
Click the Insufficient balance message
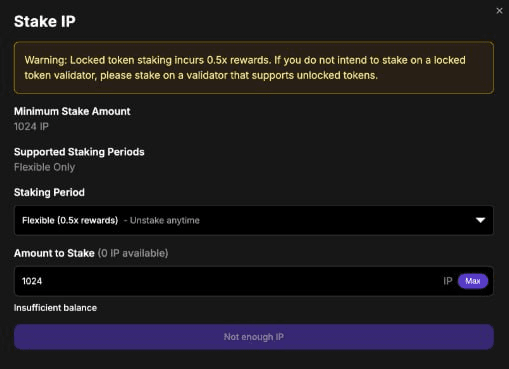(x=55, y=308)
